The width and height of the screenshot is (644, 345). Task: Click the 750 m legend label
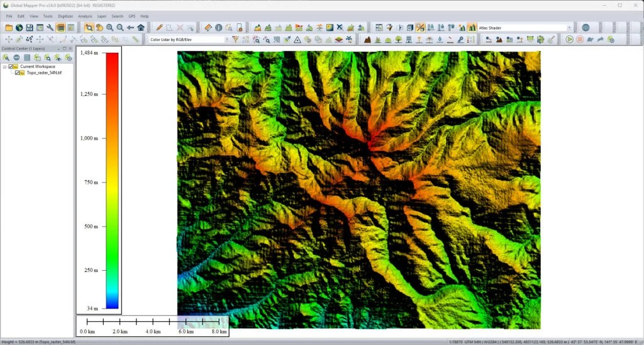91,182
